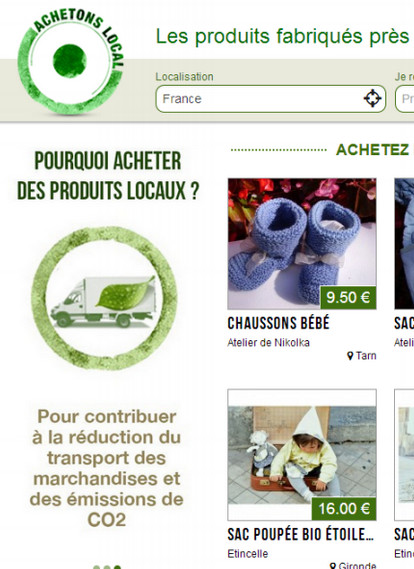The height and width of the screenshot is (569, 414).
Task: Click the delivery truck with leaf icon
Action: 103,301
